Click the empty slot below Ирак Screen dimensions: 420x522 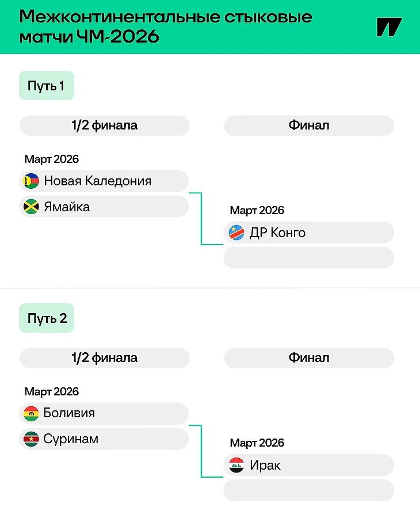tap(308, 490)
